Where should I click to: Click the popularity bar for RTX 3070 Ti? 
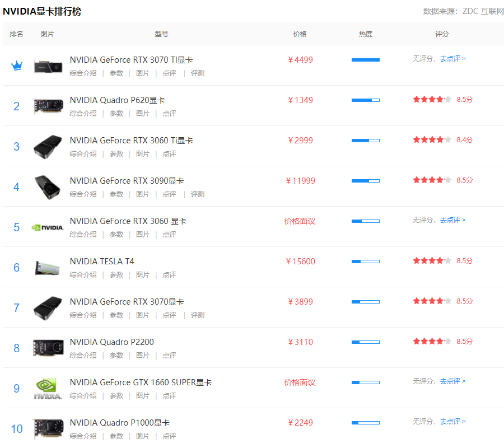[365, 60]
